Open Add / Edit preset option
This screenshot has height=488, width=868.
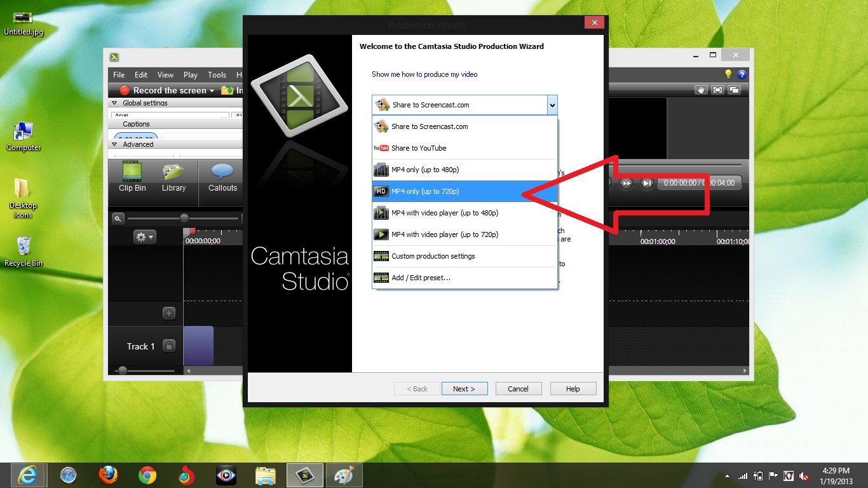[465, 278]
